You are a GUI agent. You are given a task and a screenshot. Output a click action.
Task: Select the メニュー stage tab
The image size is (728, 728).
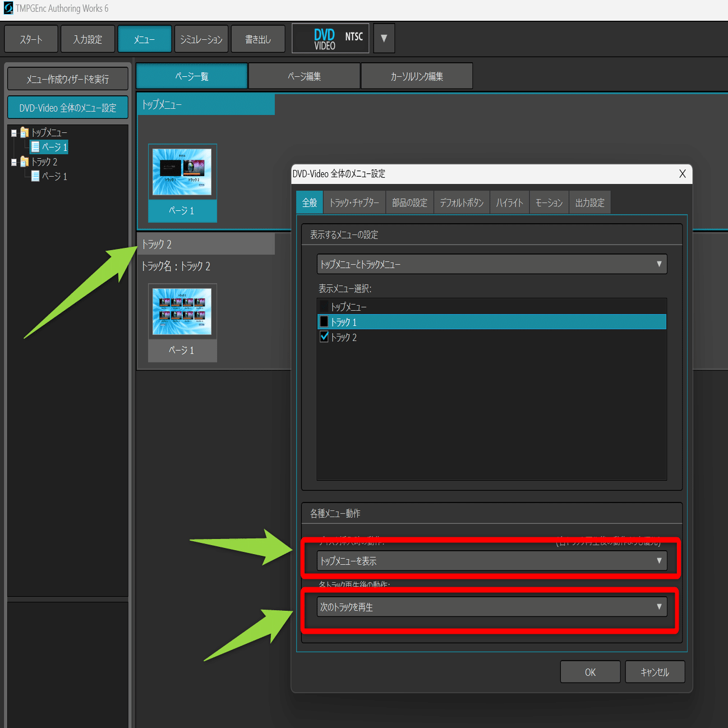pos(144,39)
